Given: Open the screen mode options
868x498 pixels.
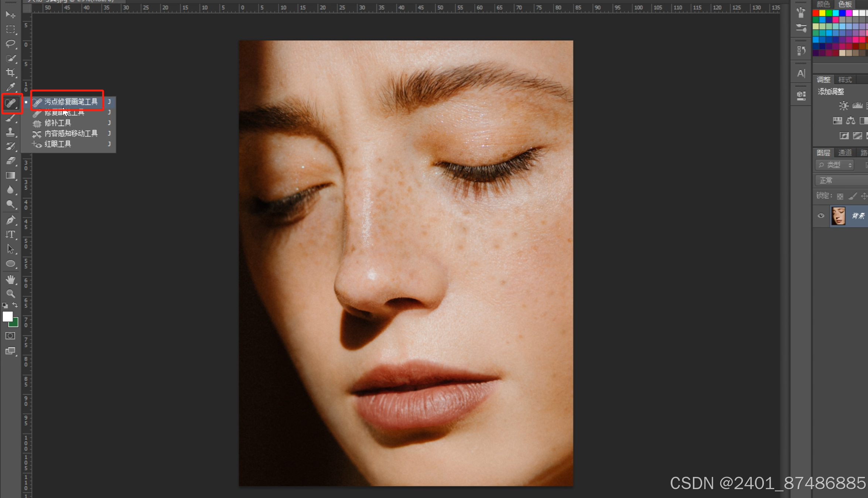Looking at the screenshot, I should 10,351.
